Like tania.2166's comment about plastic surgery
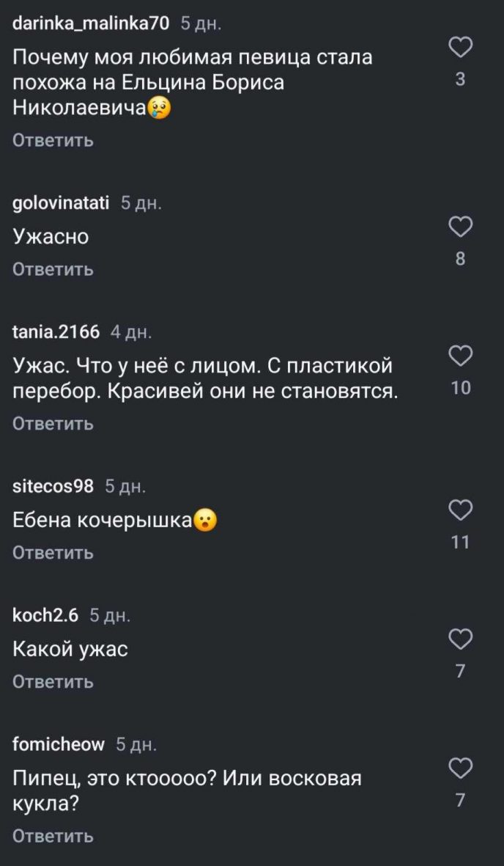 (460, 356)
